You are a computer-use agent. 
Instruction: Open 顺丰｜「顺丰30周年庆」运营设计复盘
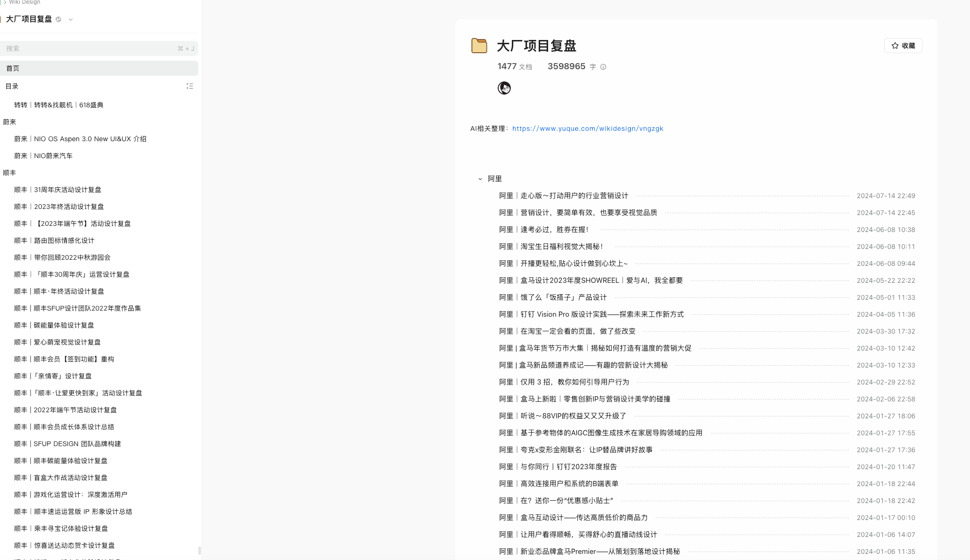click(72, 274)
